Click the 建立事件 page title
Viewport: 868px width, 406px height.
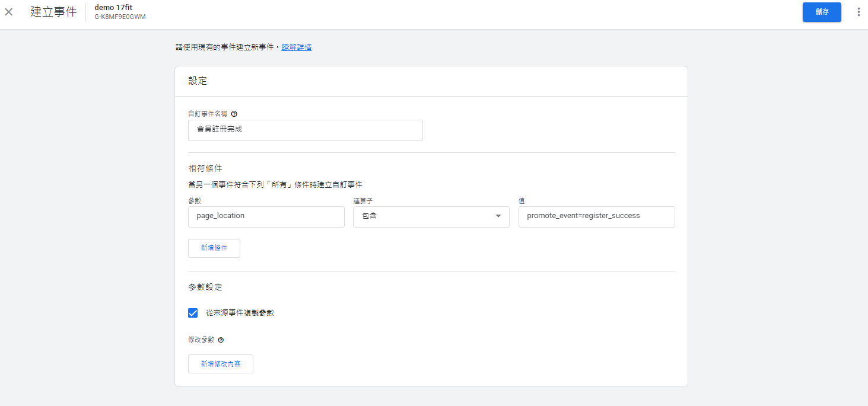(x=53, y=12)
